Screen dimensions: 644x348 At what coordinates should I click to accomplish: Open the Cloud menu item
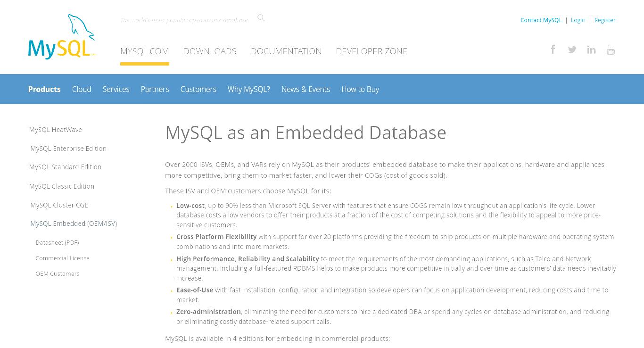click(82, 89)
